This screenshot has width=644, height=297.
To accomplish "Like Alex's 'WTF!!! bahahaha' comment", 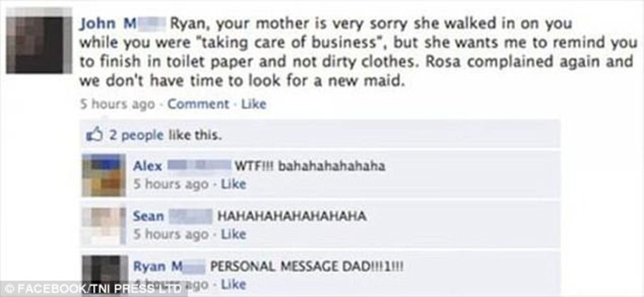I will pos(233,184).
